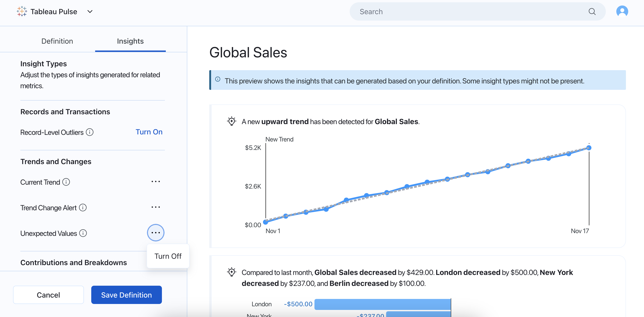644x317 pixels.
Task: Click lightbulb icon on upward trend insight
Action: coord(231,121)
